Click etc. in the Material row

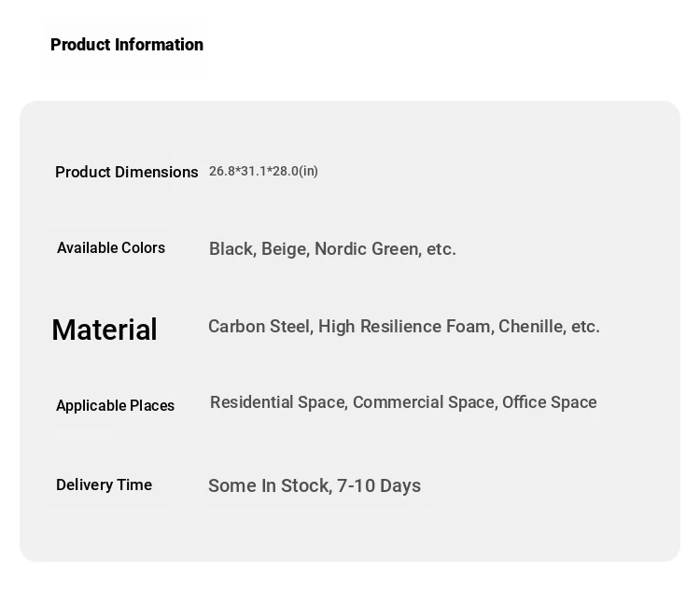(585, 327)
